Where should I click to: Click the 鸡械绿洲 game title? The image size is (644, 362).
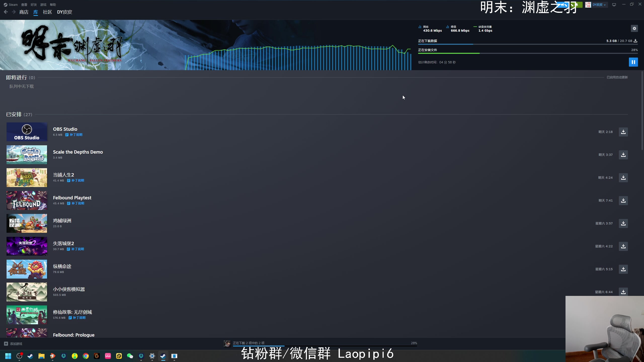62,220
